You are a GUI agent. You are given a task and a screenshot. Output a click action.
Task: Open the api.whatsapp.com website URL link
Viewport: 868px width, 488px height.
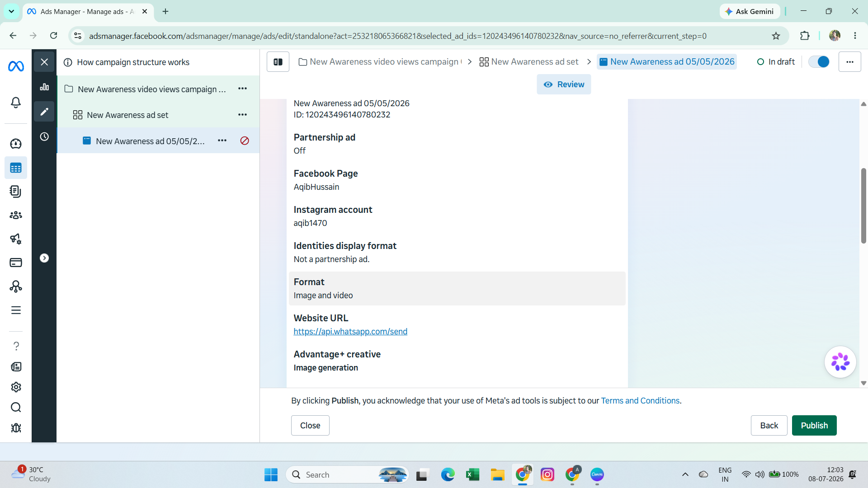[350, 332]
